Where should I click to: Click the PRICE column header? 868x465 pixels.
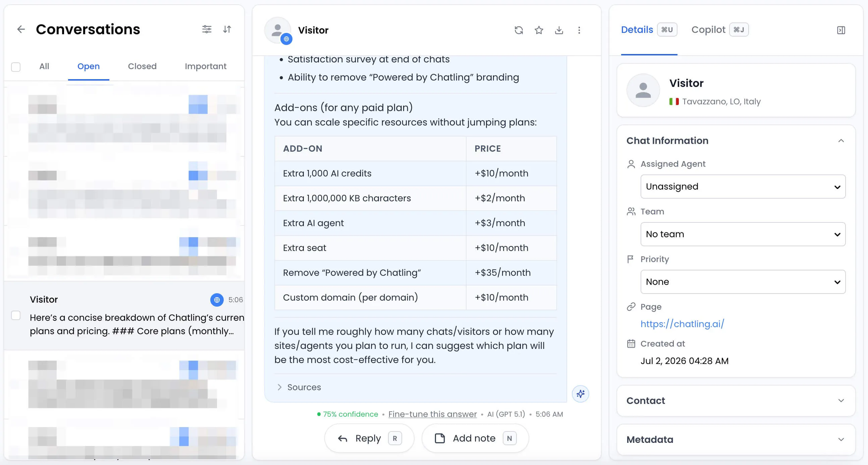tap(511, 149)
